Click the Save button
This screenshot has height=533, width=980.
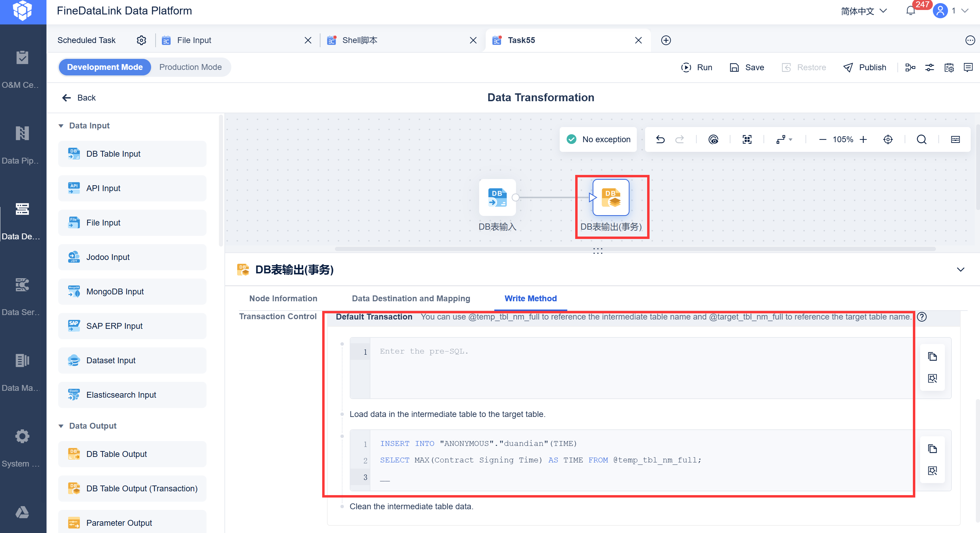(747, 68)
